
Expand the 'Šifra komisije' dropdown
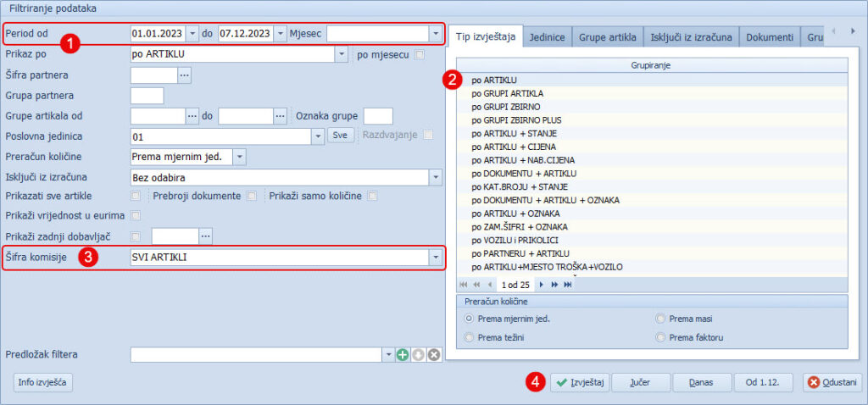(436, 256)
